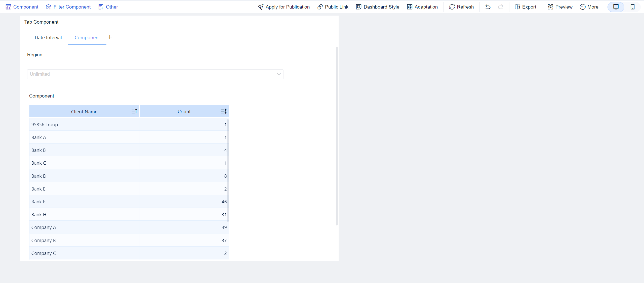
Task: Switch to mobile view mode
Action: [633, 7]
